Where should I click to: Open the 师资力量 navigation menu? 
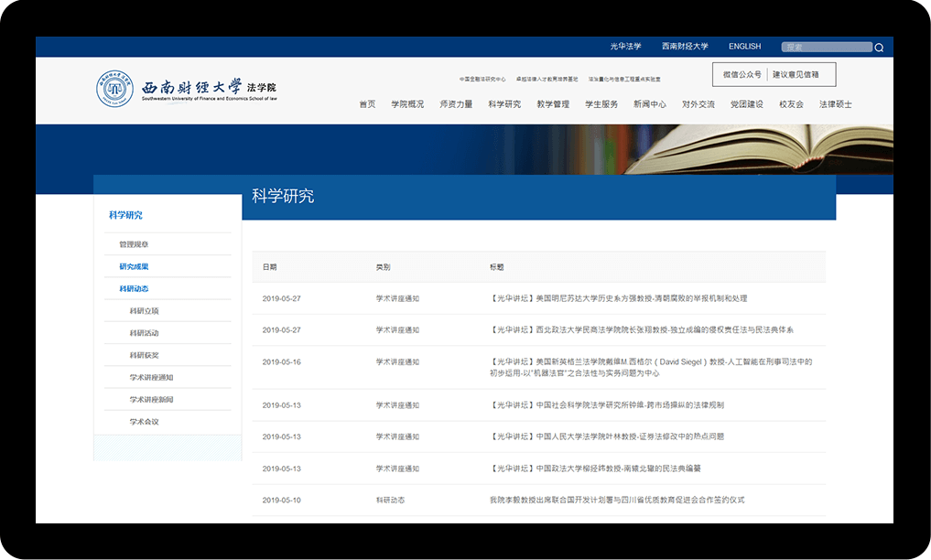pyautogui.click(x=456, y=104)
